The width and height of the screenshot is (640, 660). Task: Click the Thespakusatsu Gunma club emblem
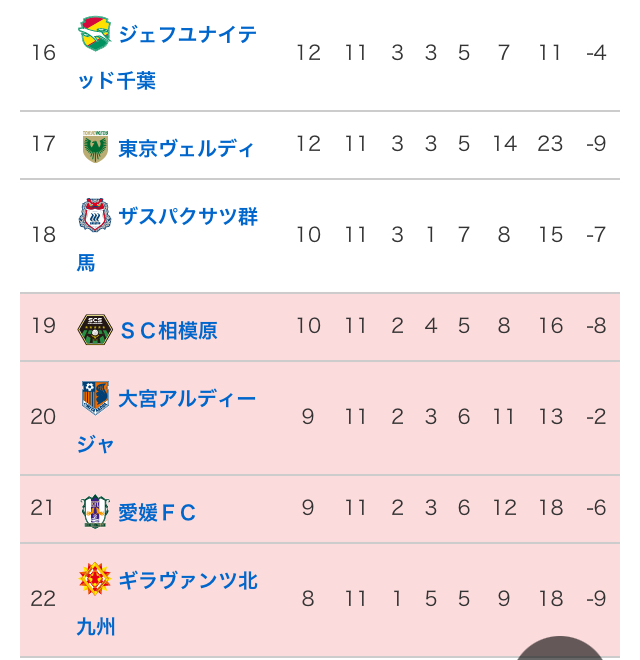[94, 215]
